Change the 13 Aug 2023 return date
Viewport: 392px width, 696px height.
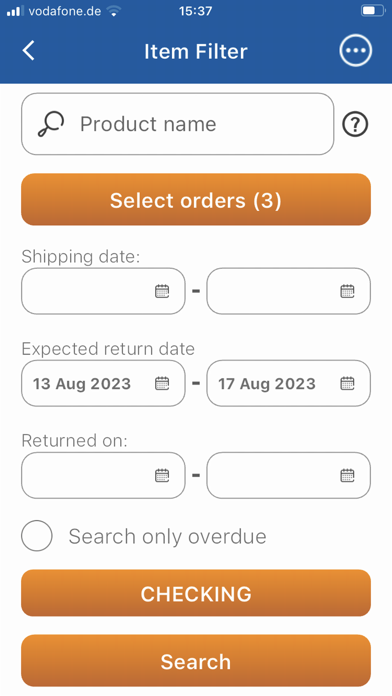click(x=103, y=383)
